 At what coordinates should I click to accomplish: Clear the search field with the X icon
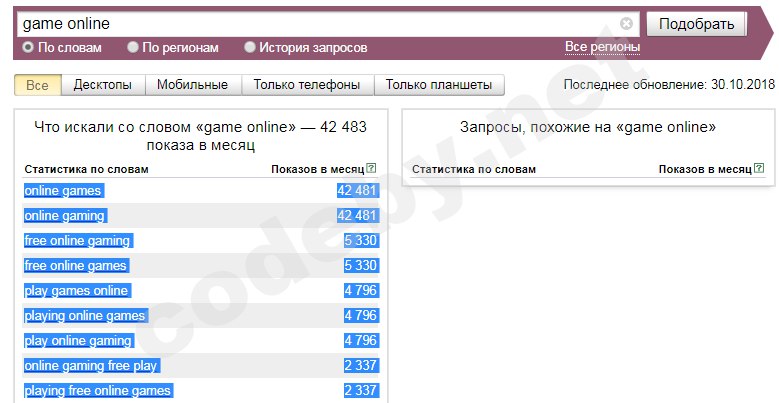626,23
